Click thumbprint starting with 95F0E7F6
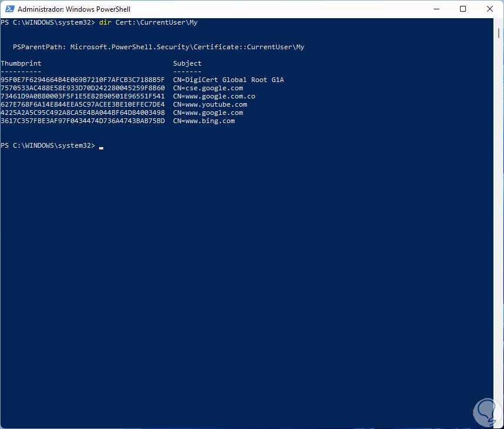This screenshot has width=504, height=429. 83,80
